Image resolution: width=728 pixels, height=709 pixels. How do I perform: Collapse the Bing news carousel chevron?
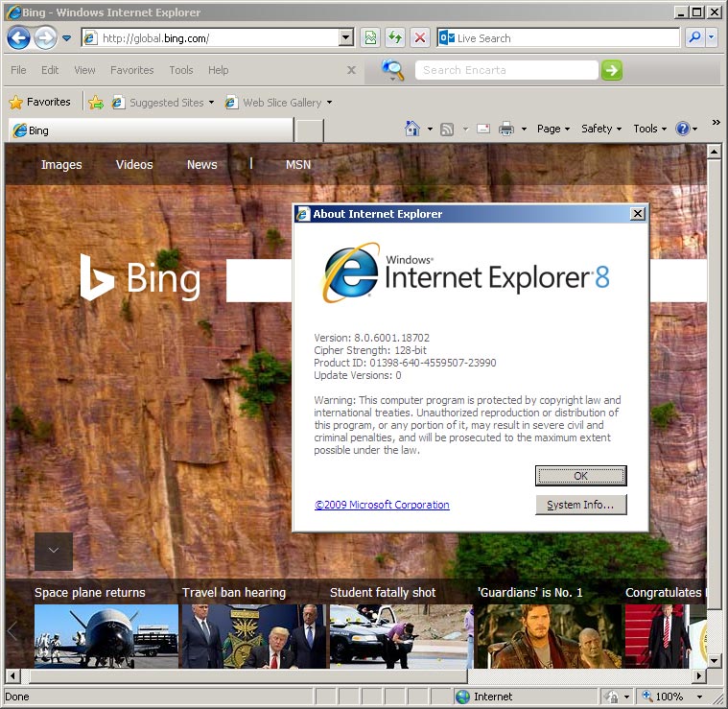click(x=54, y=551)
